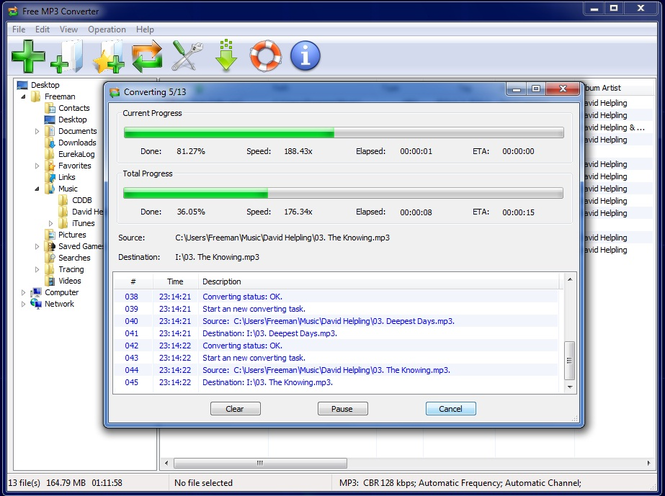The height and width of the screenshot is (496, 665).
Task: Open settings via the screwdriver-wrench icon
Action: 187,57
